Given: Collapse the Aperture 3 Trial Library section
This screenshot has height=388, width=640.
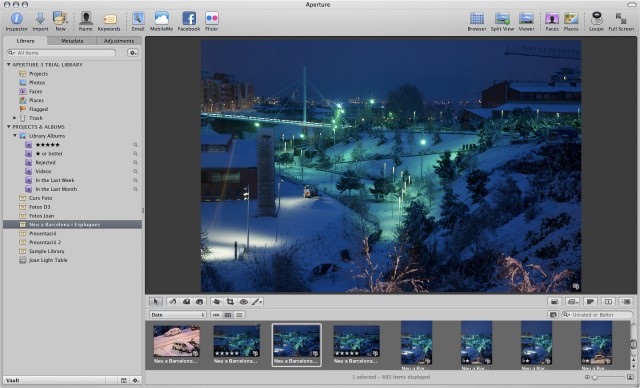Looking at the screenshot, I should 8,65.
